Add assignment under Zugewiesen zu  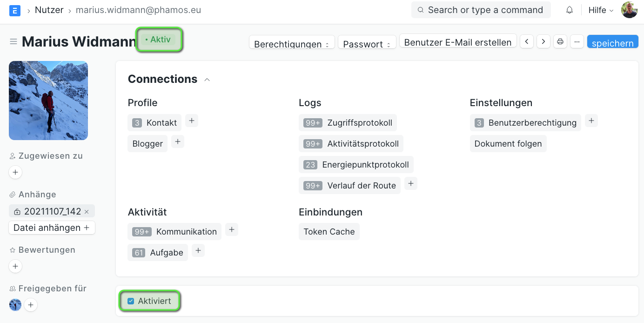point(15,172)
